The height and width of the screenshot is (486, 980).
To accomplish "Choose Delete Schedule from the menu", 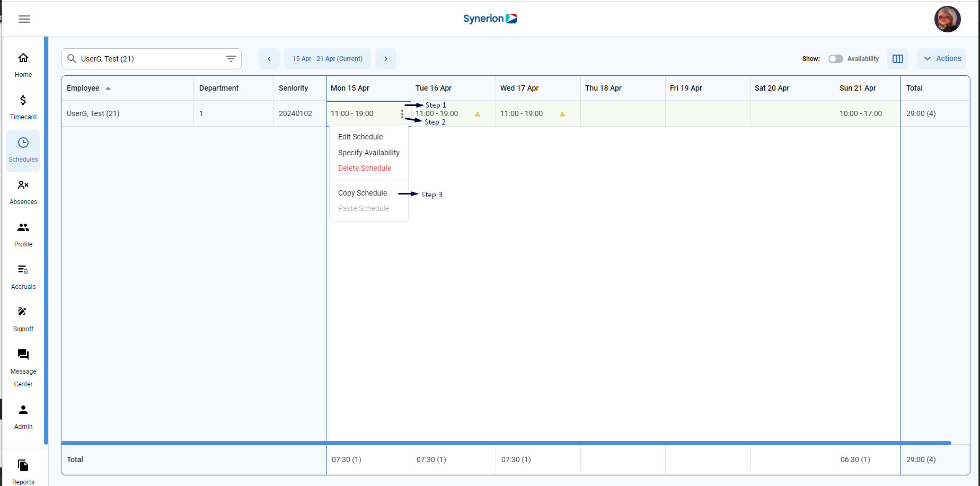I will point(369,168).
